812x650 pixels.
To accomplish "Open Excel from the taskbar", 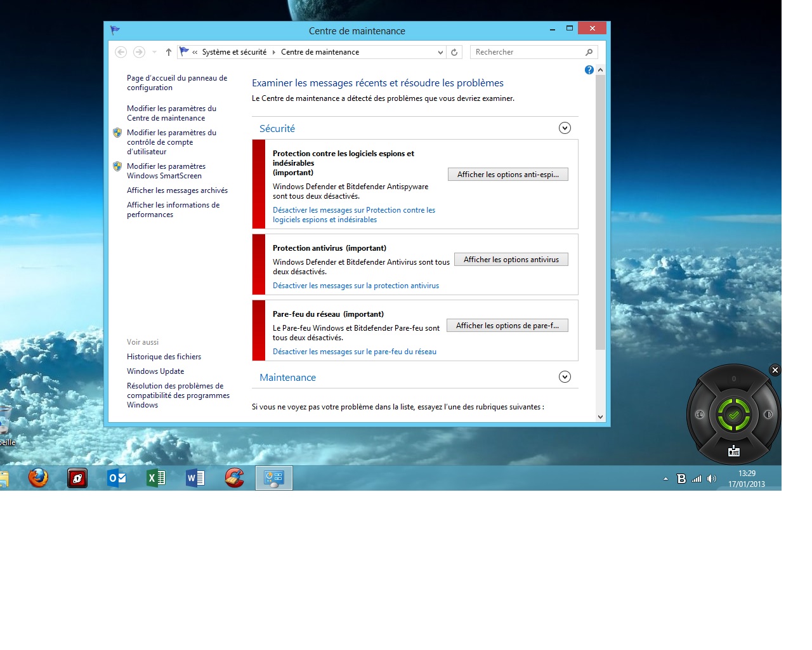I will [156, 478].
